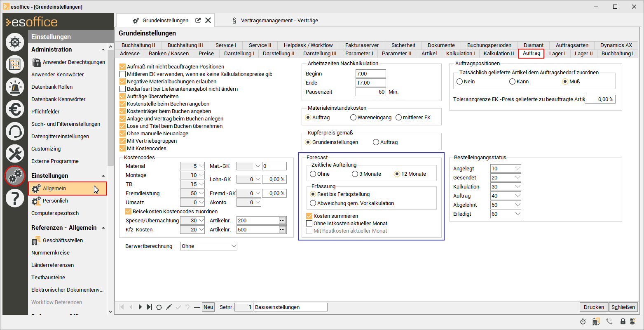Click the padlock icon in status bar
The height and width of the screenshot is (330, 644).
point(623,321)
